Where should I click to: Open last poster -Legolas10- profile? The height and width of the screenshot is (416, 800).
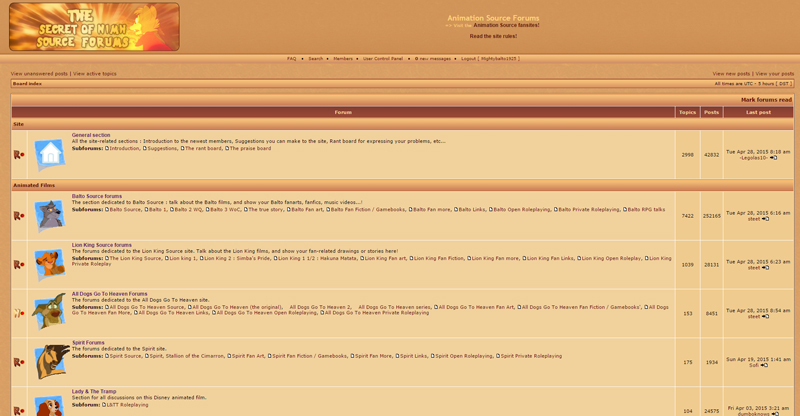(x=754, y=158)
